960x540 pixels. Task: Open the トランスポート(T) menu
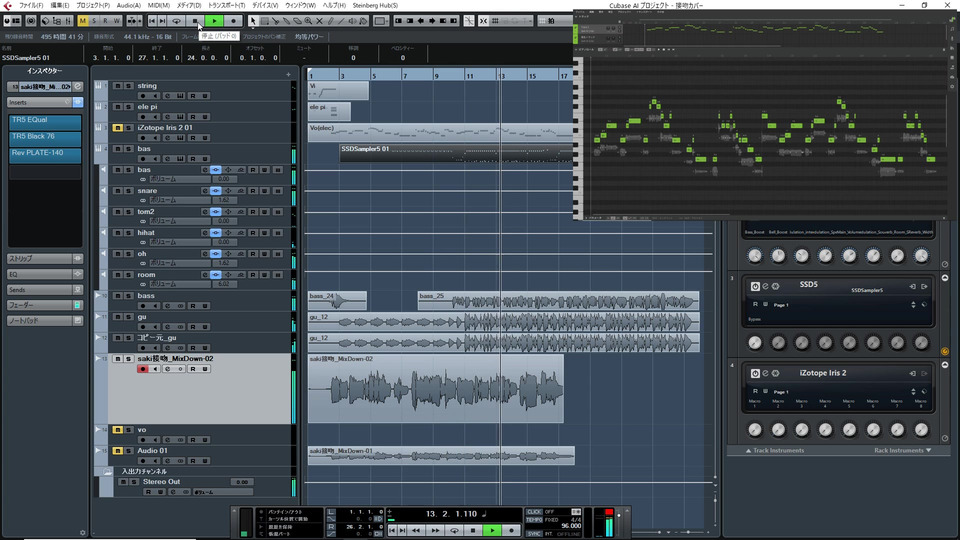pos(227,5)
